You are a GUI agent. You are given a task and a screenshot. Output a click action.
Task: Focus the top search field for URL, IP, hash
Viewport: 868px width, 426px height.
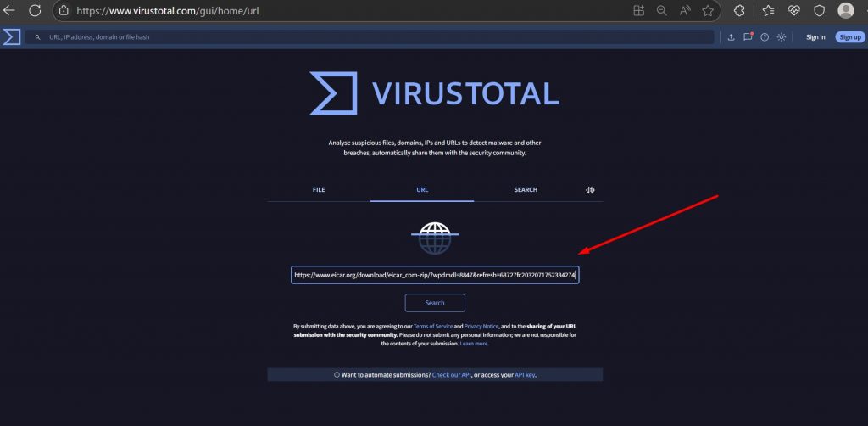pos(370,37)
